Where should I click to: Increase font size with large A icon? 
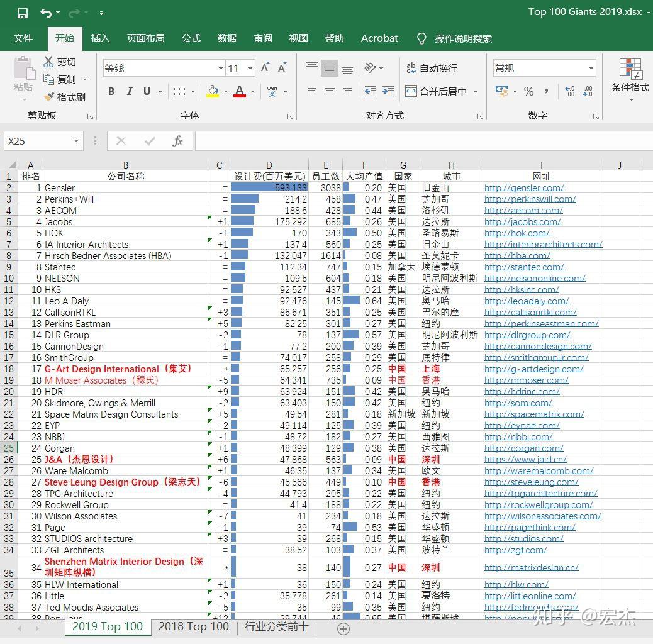point(265,67)
